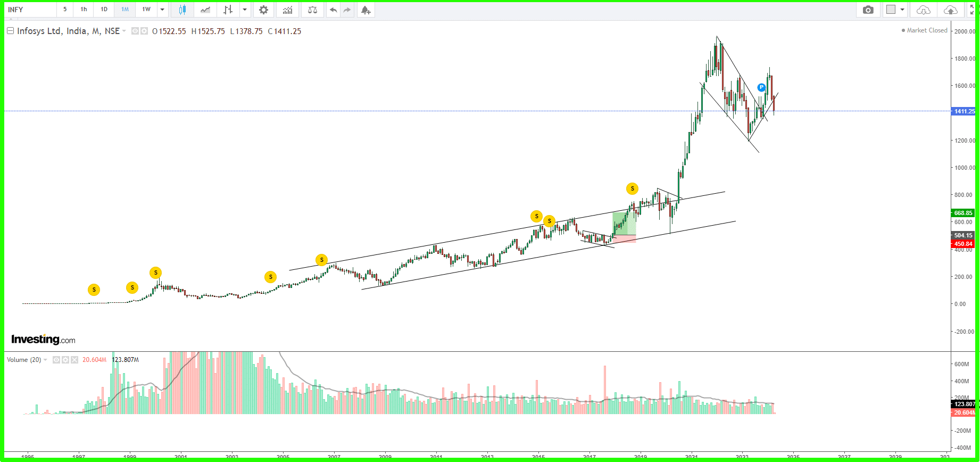The width and height of the screenshot is (980, 462).
Task: Click the compare symbols scales icon
Action: pos(313,10)
